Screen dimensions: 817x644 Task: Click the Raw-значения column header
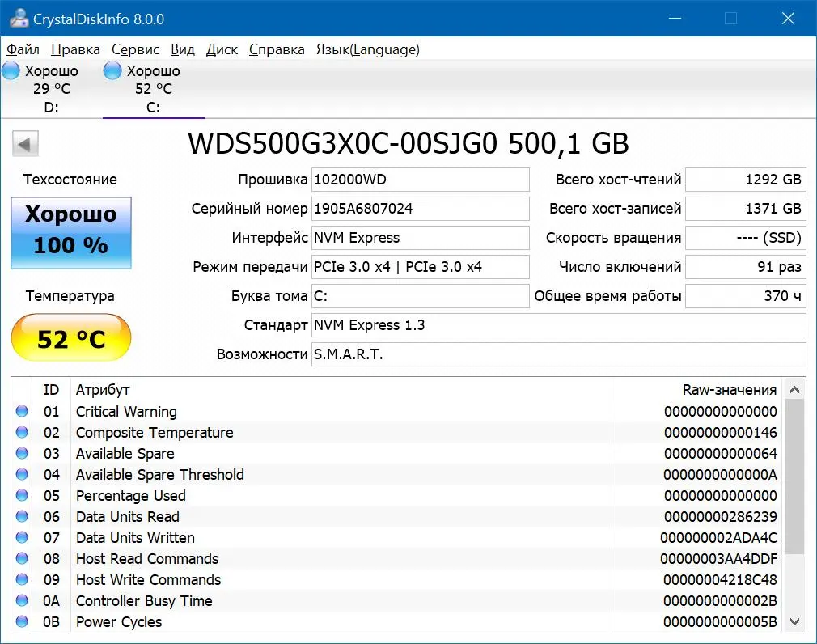[730, 390]
